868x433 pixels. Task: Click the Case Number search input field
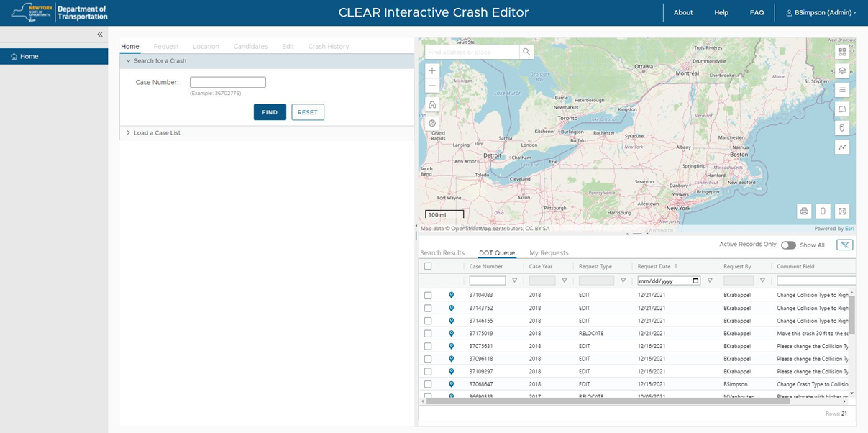[228, 83]
